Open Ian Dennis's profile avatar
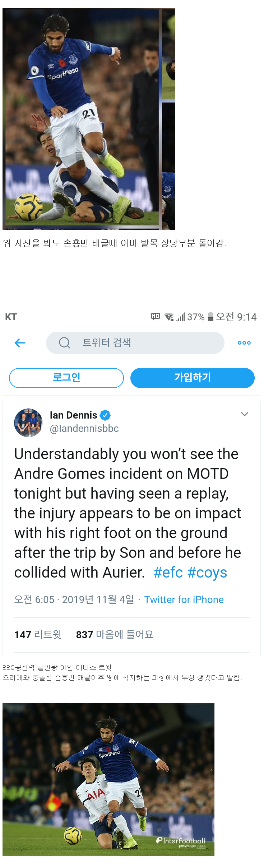This screenshot has width=273, height=868. pyautogui.click(x=28, y=424)
